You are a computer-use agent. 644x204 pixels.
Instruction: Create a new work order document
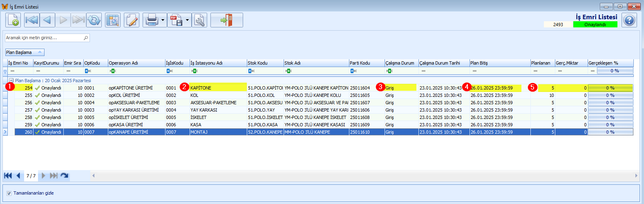click(13, 20)
